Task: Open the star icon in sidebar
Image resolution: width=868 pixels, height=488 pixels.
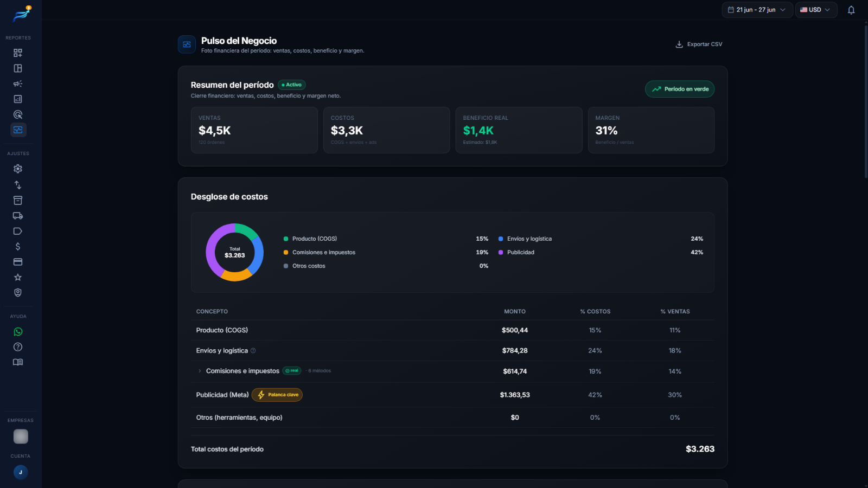Action: coord(18,277)
